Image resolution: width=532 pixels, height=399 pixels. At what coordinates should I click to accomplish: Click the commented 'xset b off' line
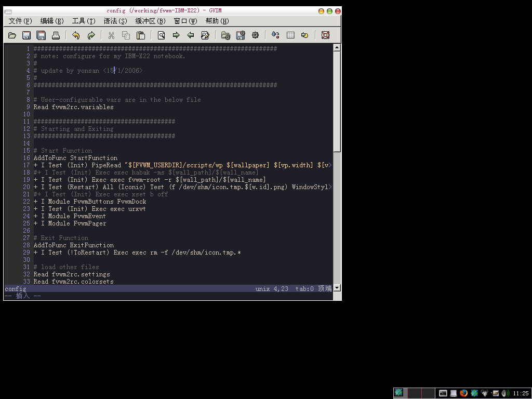click(101, 194)
